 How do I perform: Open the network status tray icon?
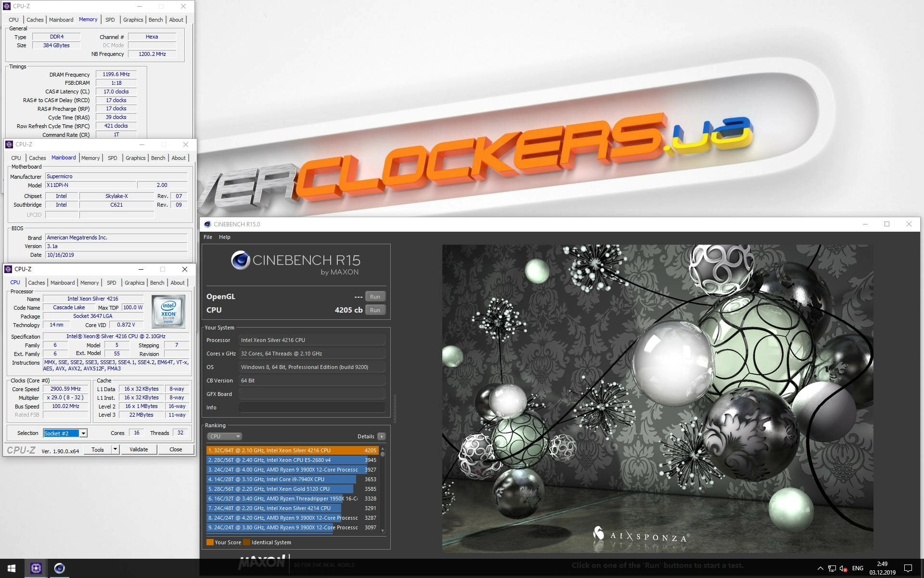click(832, 568)
